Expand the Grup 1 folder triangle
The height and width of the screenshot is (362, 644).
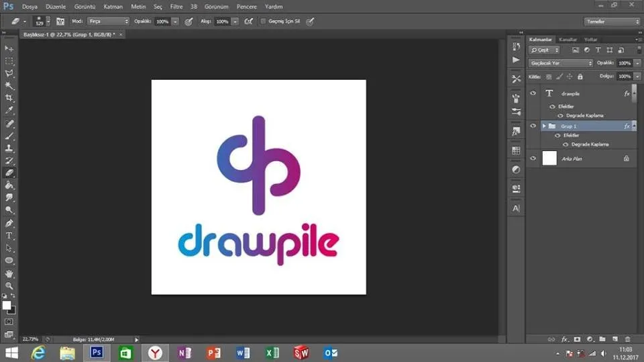tap(544, 126)
